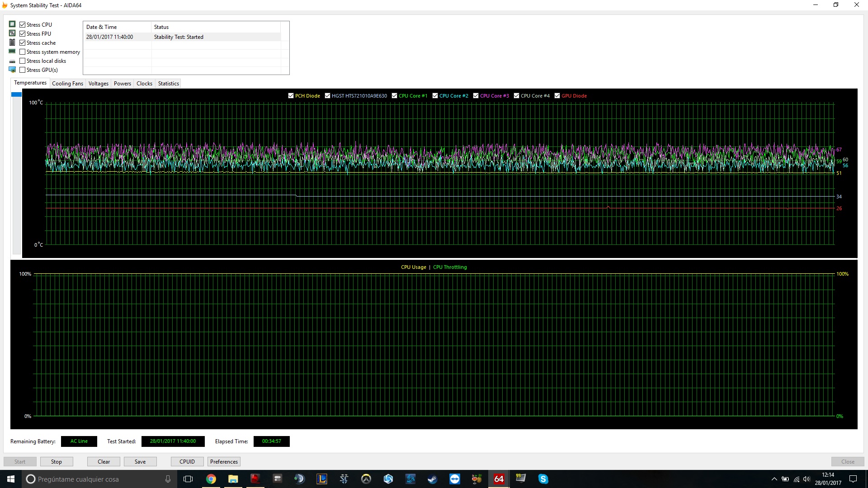This screenshot has height=488, width=868.
Task: Click the Status column header
Action: [216, 27]
